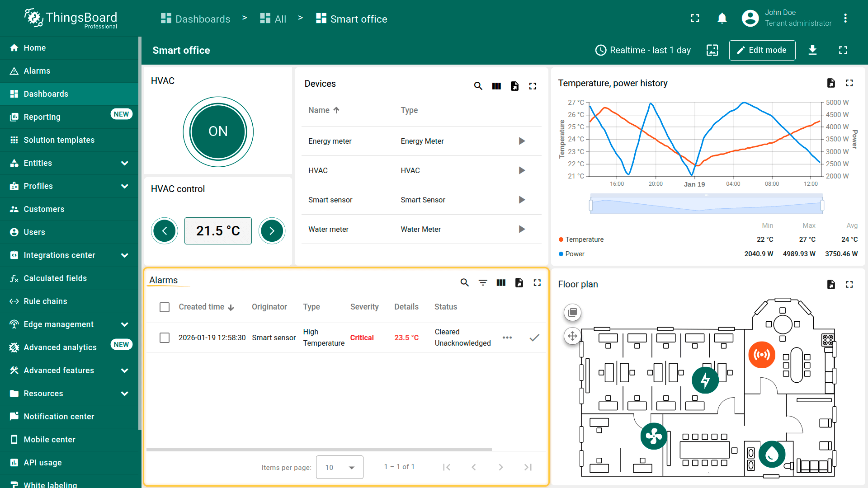Click Edit mode button
This screenshot has height=488, width=868.
point(762,50)
